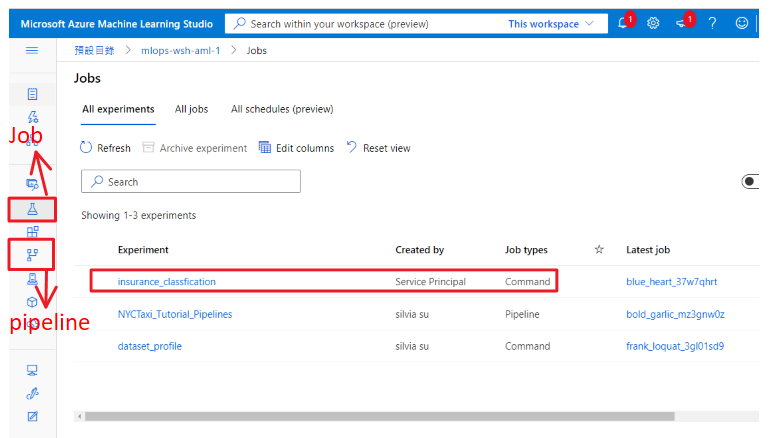Image resolution: width=784 pixels, height=438 pixels.
Task: Click the Refresh button
Action: 106,148
